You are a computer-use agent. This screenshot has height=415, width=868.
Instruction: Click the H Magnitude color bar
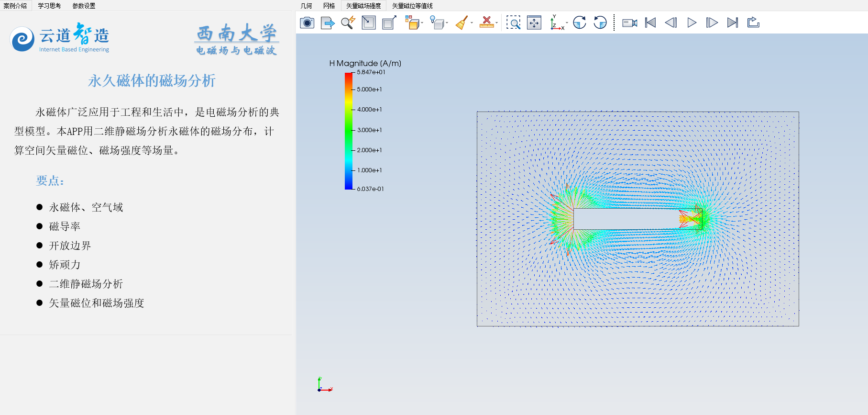click(x=349, y=131)
